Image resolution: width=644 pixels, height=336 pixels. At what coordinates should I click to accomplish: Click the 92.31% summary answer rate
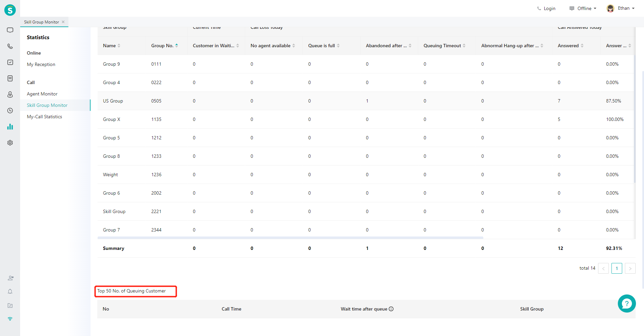coord(614,248)
